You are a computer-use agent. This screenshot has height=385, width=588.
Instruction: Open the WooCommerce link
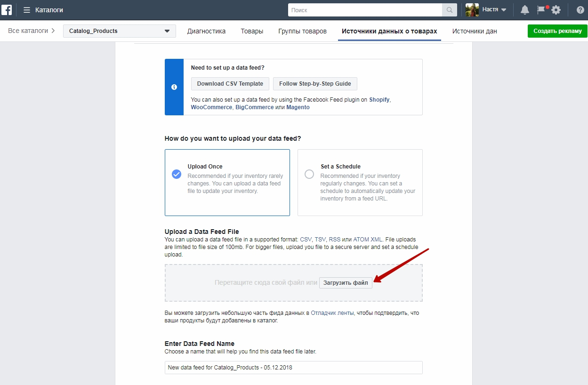pos(211,107)
